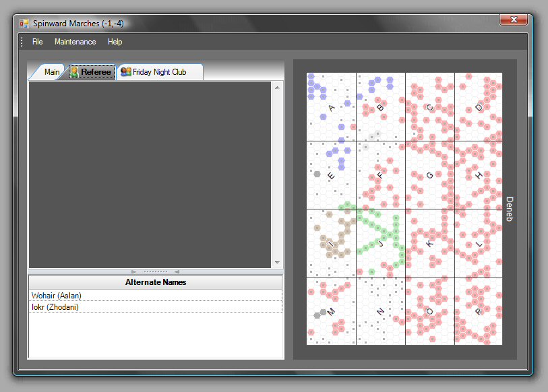Open the Help menu

point(115,42)
